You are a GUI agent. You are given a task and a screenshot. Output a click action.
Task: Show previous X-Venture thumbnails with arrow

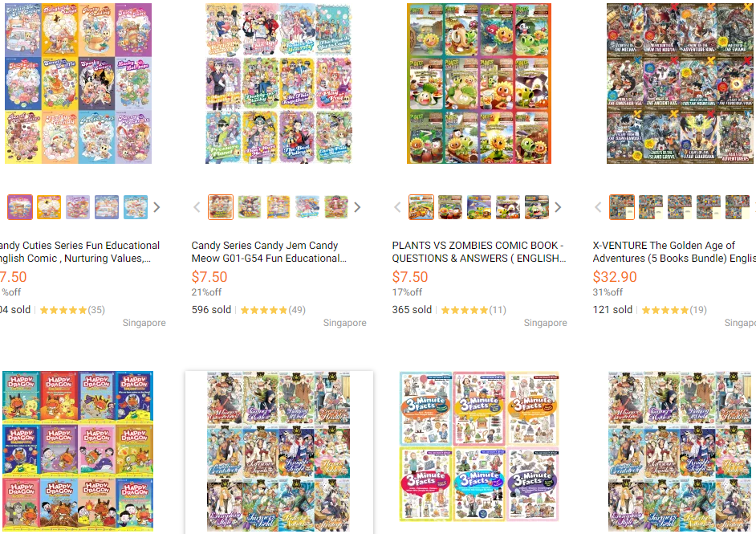598,207
